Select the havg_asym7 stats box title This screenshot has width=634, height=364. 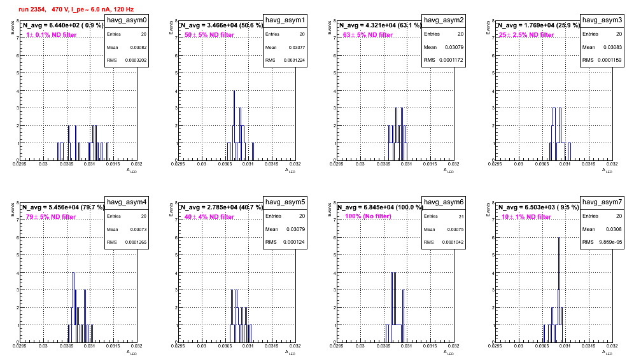(602, 202)
